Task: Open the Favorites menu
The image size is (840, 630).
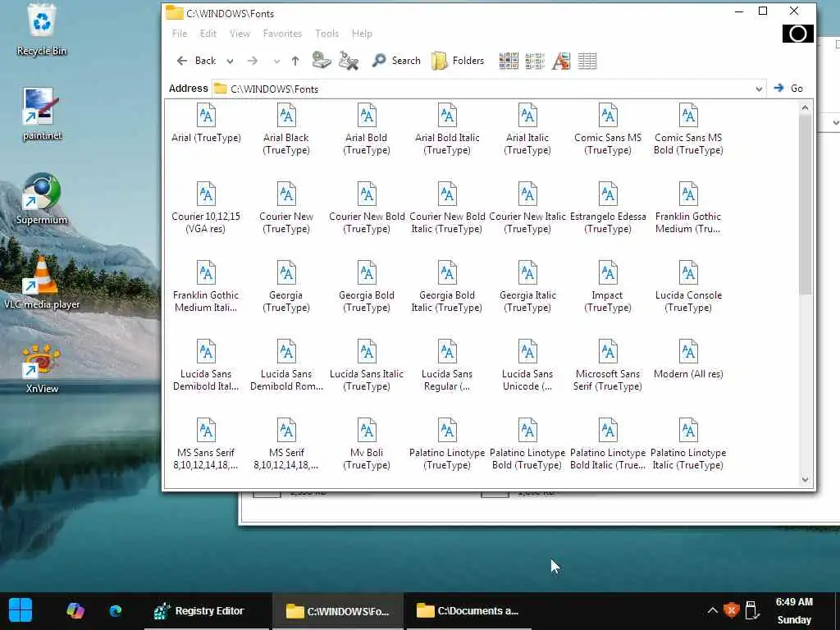Action: click(x=282, y=33)
